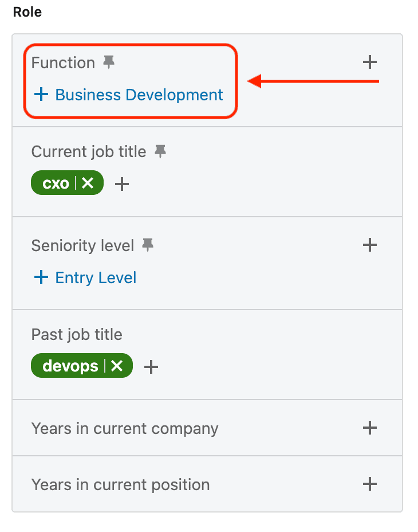Click the pin icon next to Seniority level
Image resolution: width=418 pixels, height=532 pixels.
point(148,245)
